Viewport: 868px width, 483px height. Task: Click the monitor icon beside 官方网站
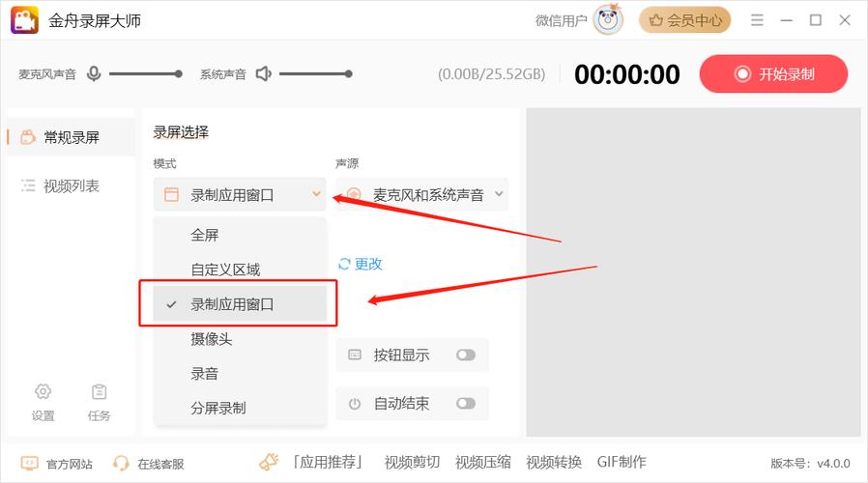pos(29,463)
